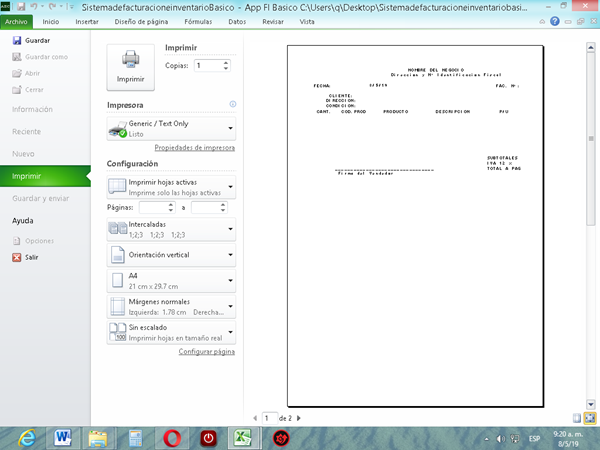Switch to the Vista tab
The image size is (600, 450).
[x=307, y=22]
